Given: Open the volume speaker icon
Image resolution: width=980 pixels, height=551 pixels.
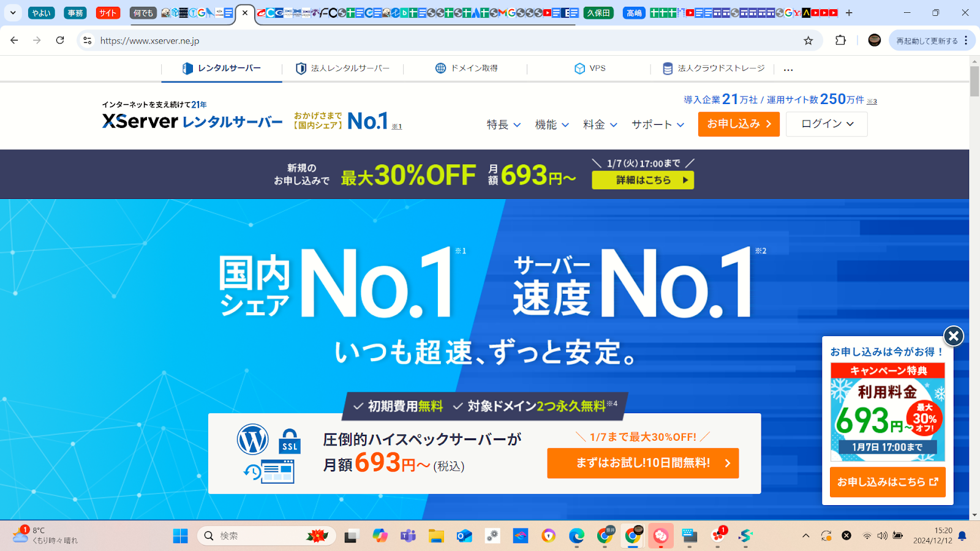Looking at the screenshot, I should coord(882,536).
